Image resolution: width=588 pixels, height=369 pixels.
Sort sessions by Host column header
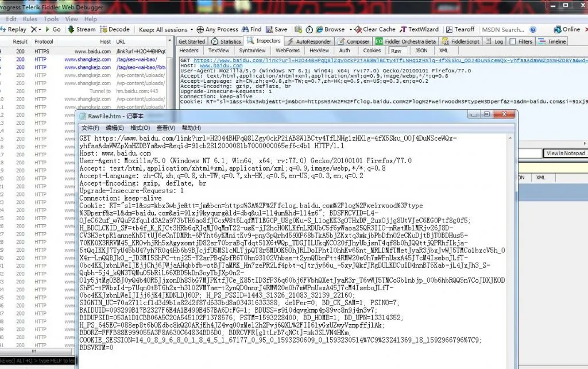106,41
